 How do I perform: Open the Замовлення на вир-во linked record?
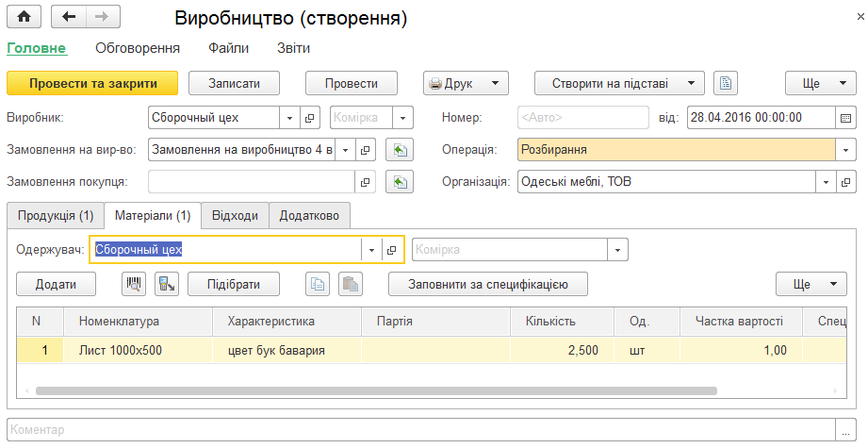pos(365,150)
